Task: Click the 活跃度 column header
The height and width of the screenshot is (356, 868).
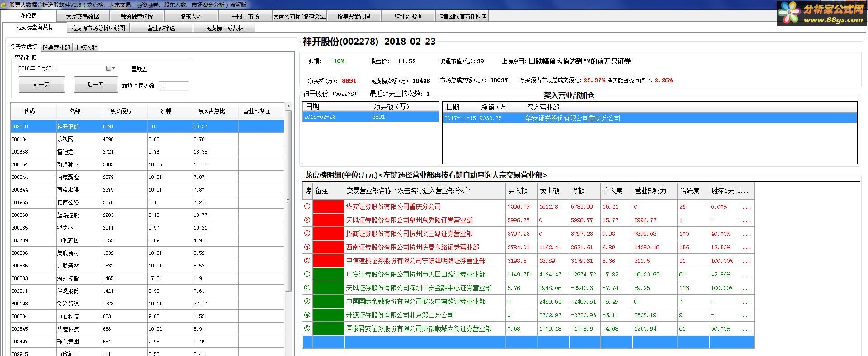Action: 693,191
